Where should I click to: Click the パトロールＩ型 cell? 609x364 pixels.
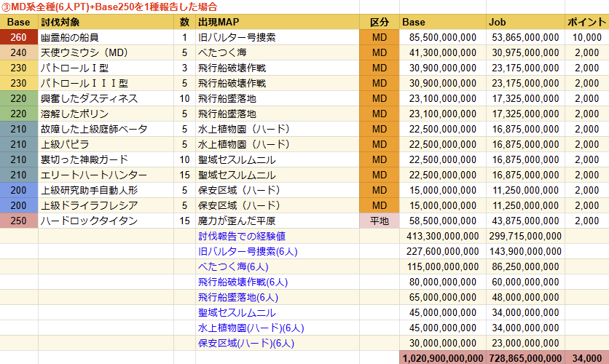pyautogui.click(x=106, y=68)
